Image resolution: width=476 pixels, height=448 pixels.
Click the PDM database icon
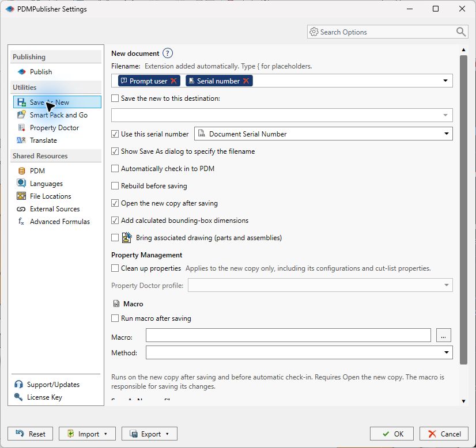coord(21,171)
